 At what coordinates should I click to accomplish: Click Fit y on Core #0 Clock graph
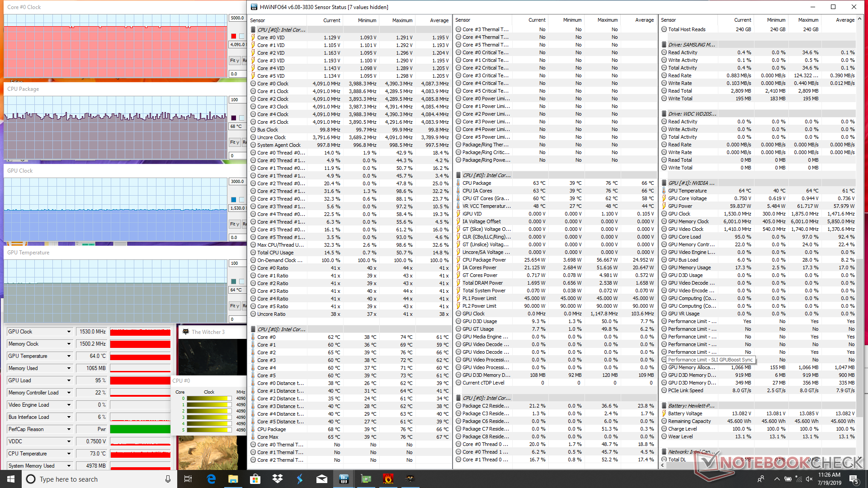(x=234, y=61)
